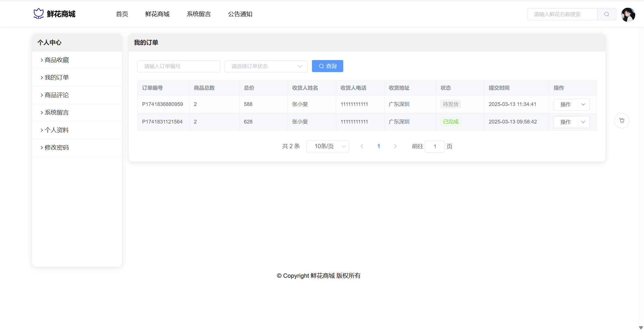Image resolution: width=644 pixels, height=330 pixels.
Task: Click the flower shop logo icon
Action: 39,14
